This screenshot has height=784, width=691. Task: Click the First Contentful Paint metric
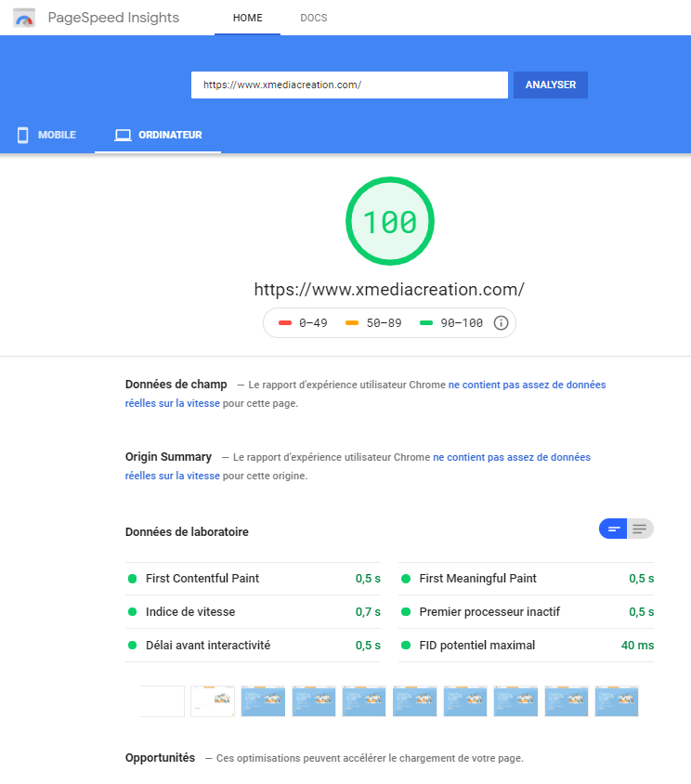pos(202,579)
